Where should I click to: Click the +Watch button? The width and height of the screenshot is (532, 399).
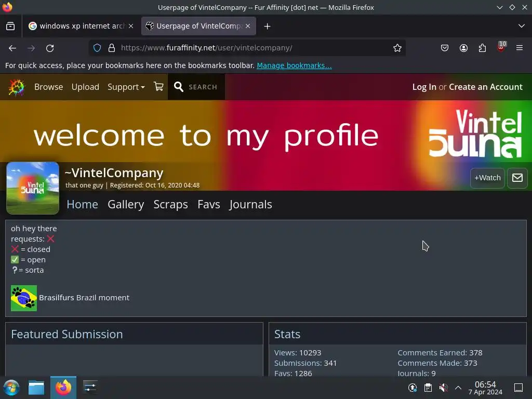(487, 178)
